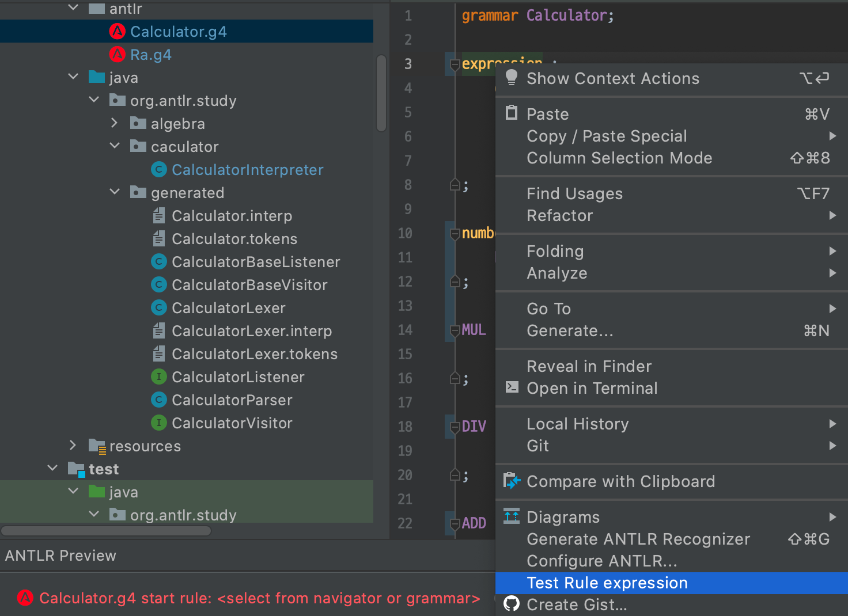
Task: Choose Generate ANTLR Recognizer from menu
Action: [x=638, y=539]
